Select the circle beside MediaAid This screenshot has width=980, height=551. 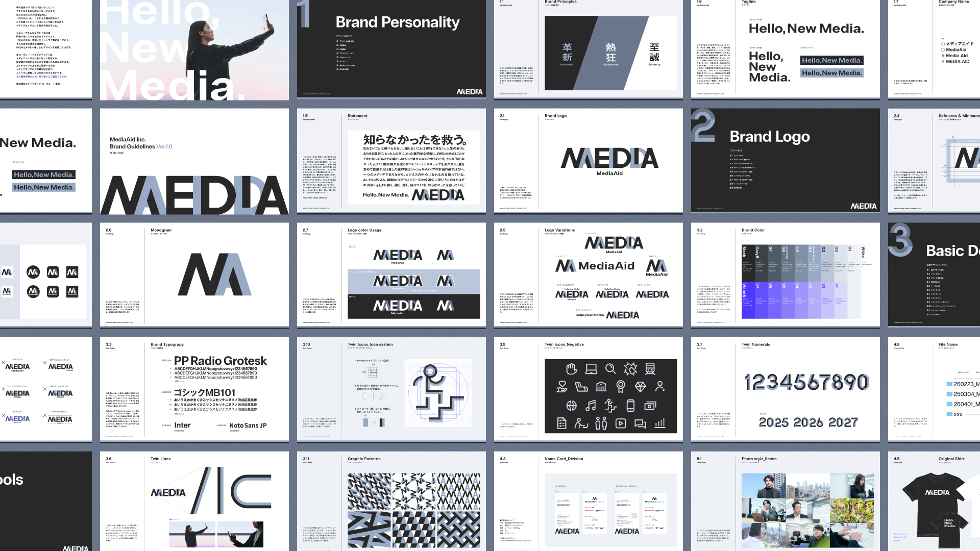pyautogui.click(x=943, y=50)
